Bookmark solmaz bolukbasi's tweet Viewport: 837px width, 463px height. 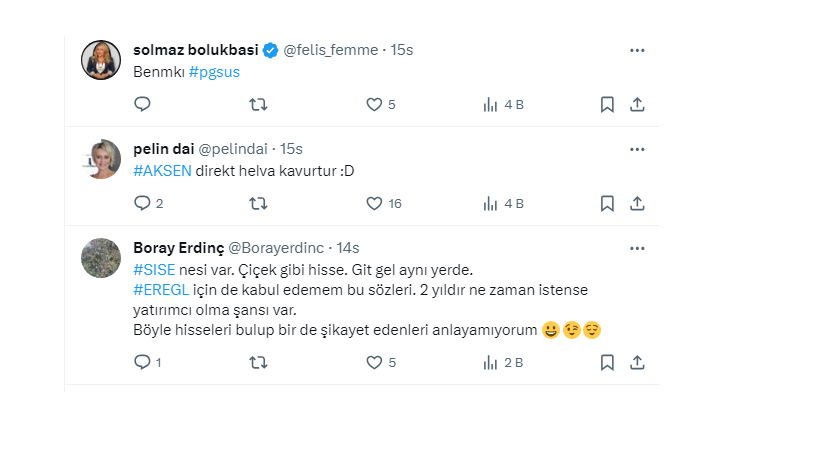607,104
